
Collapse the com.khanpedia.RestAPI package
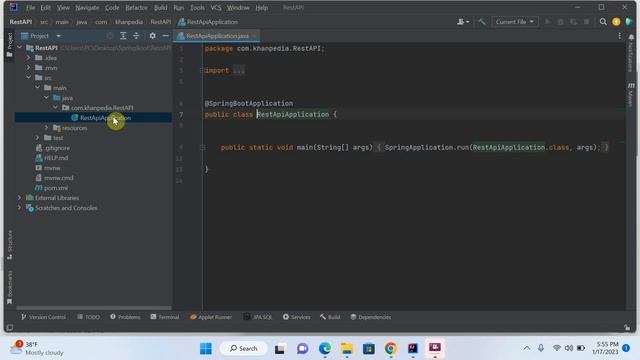pos(55,107)
